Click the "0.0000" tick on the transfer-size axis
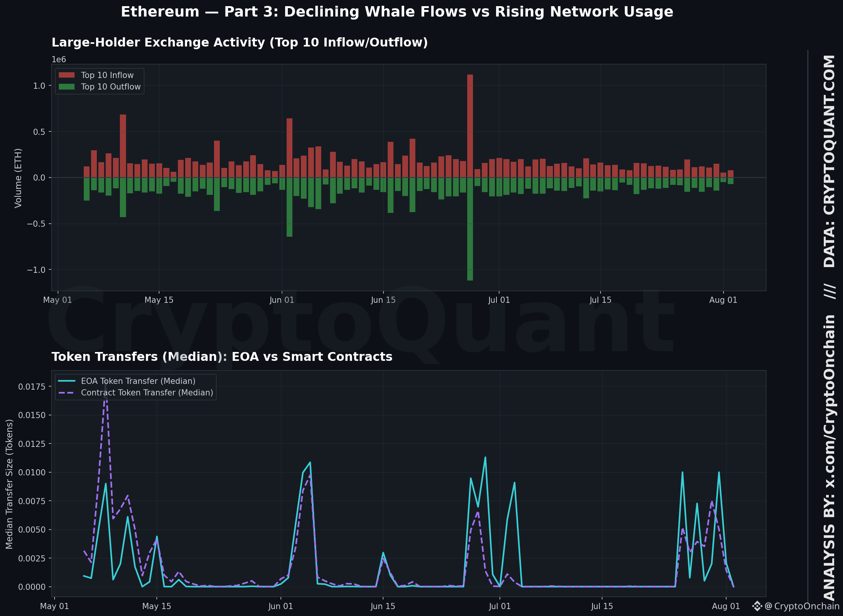Screen dimensions: 843x616 tap(32, 587)
